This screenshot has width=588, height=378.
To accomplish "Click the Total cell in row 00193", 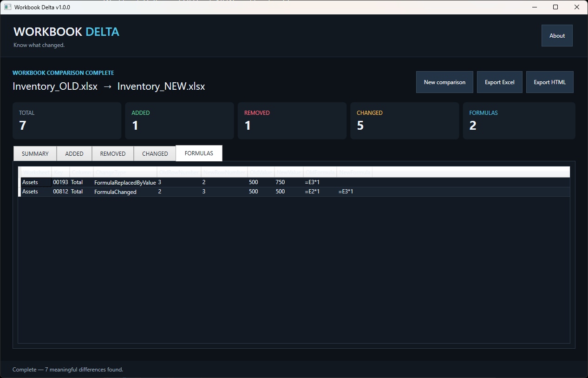I will point(81,182).
